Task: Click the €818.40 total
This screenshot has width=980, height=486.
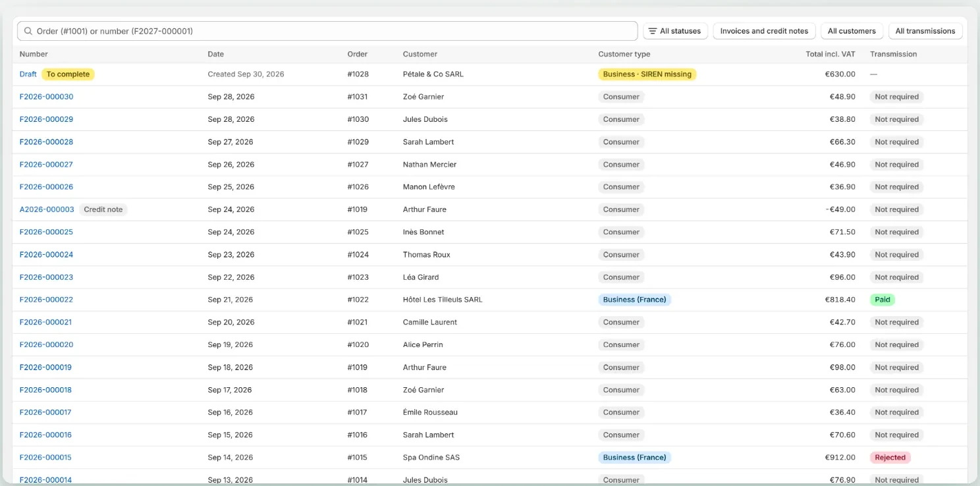Action: pos(840,300)
